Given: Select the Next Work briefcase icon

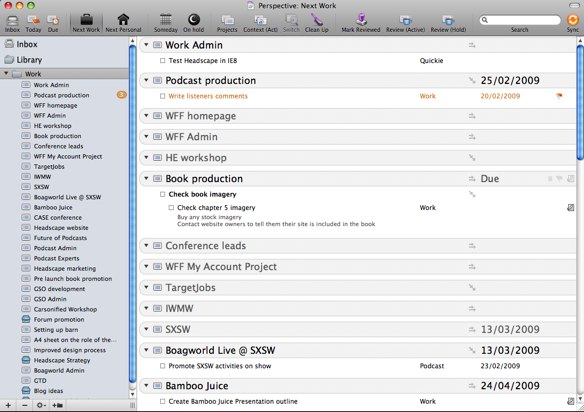Looking at the screenshot, I should [86, 19].
